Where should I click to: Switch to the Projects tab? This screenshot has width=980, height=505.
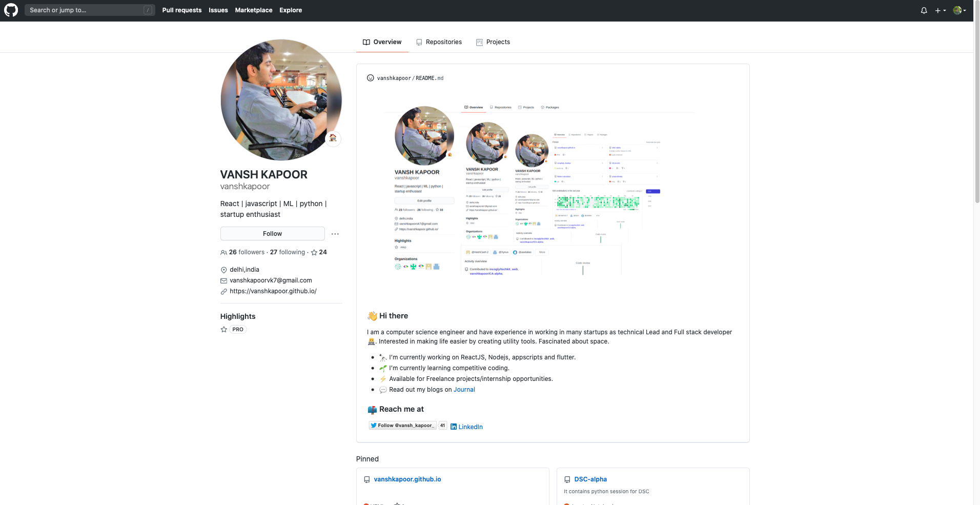[x=493, y=42]
